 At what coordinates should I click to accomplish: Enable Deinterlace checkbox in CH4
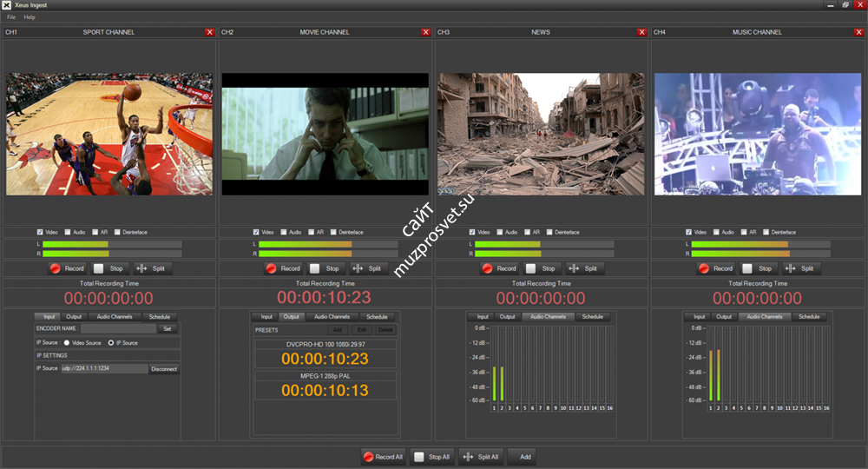tap(766, 232)
